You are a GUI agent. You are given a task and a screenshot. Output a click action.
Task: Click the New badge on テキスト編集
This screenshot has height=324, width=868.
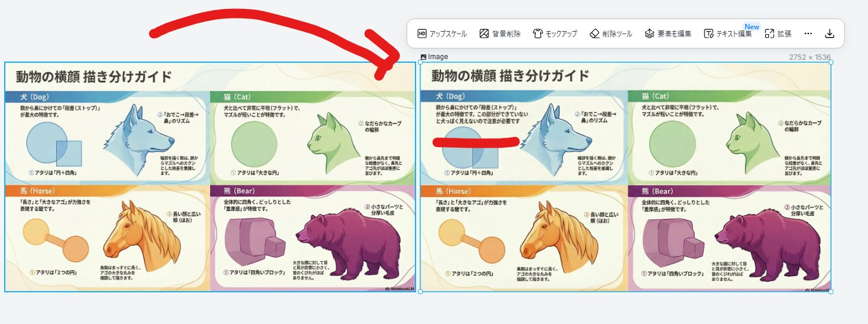[x=752, y=27]
